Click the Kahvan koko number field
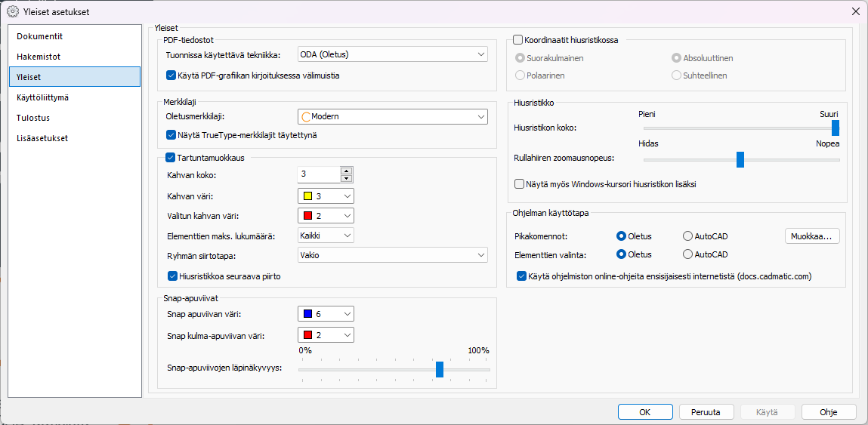Image resolution: width=868 pixels, height=425 pixels. pyautogui.click(x=319, y=174)
